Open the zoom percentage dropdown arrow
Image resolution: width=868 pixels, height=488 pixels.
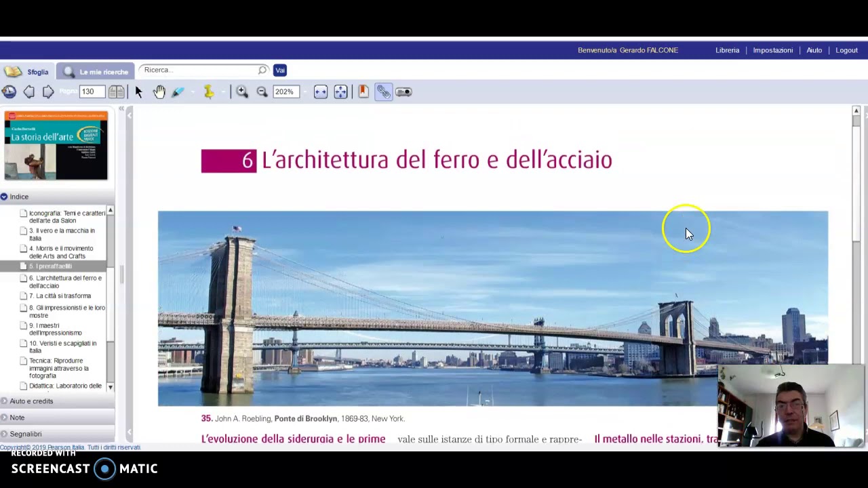304,91
